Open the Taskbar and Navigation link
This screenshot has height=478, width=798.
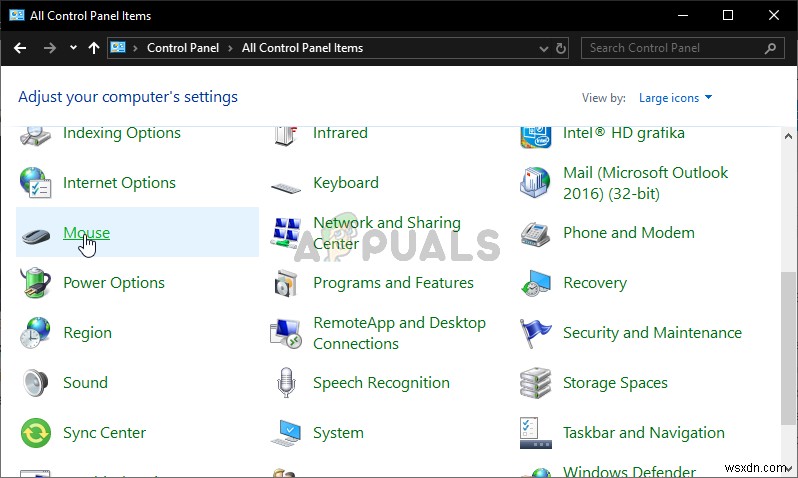pos(643,433)
